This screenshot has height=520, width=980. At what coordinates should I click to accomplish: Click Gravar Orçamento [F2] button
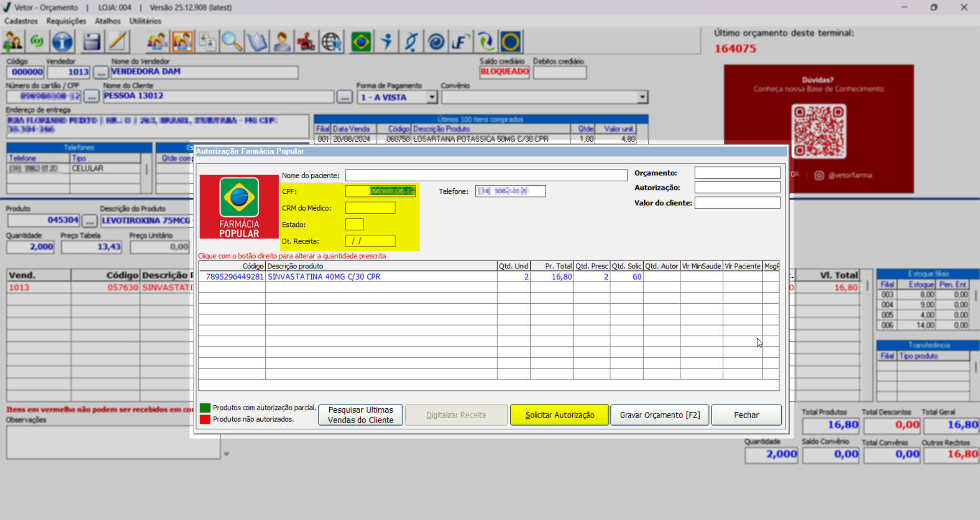coord(659,415)
